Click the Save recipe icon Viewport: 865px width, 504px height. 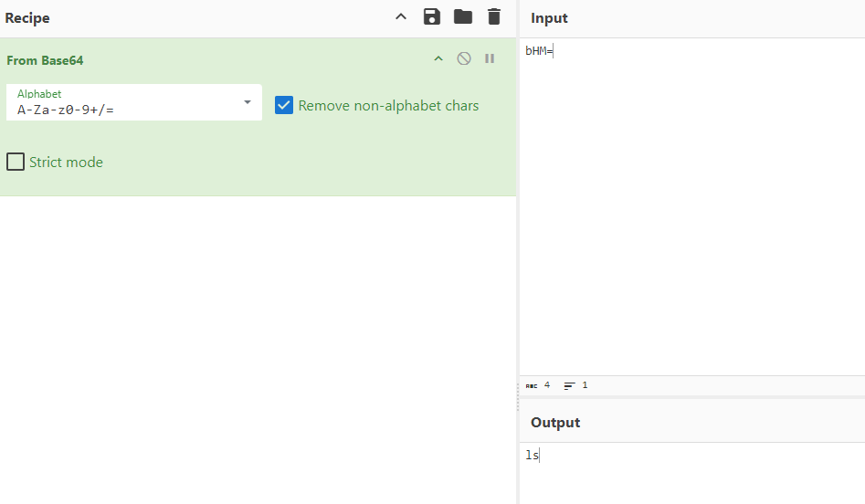(432, 17)
